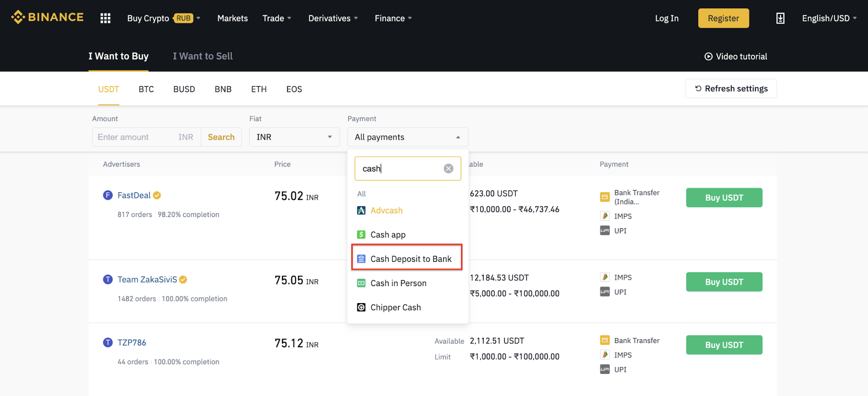Click the Advcash logo icon
This screenshot has width=868, height=396.
[x=361, y=211]
